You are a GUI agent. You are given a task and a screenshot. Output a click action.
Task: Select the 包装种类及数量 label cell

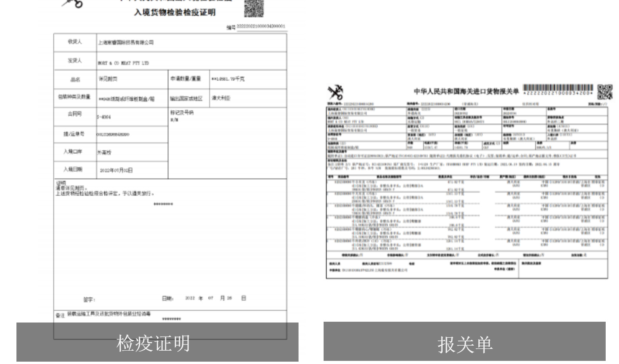(x=75, y=98)
